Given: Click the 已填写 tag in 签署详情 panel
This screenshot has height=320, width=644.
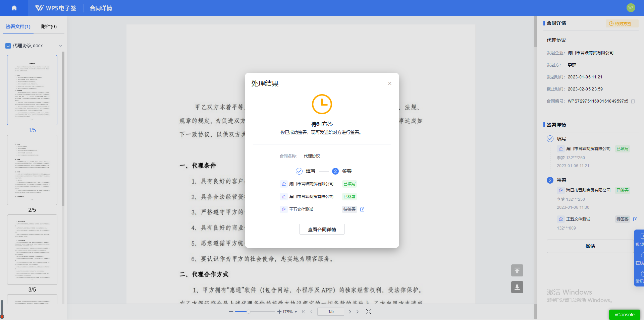Looking at the screenshot, I should (x=623, y=149).
